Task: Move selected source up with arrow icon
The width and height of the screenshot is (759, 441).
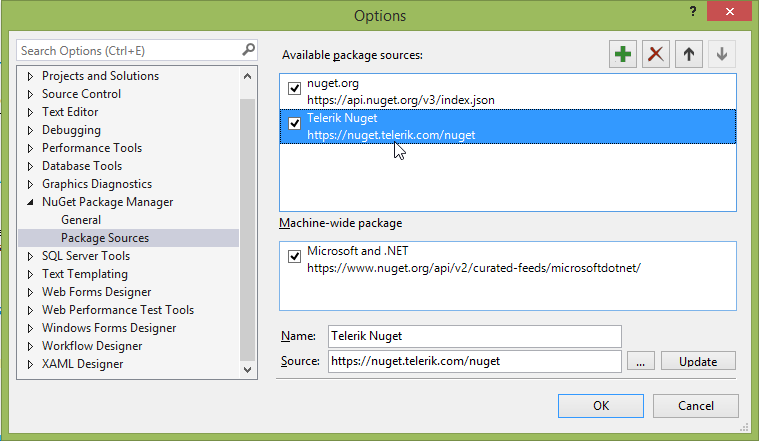Action: click(x=688, y=55)
